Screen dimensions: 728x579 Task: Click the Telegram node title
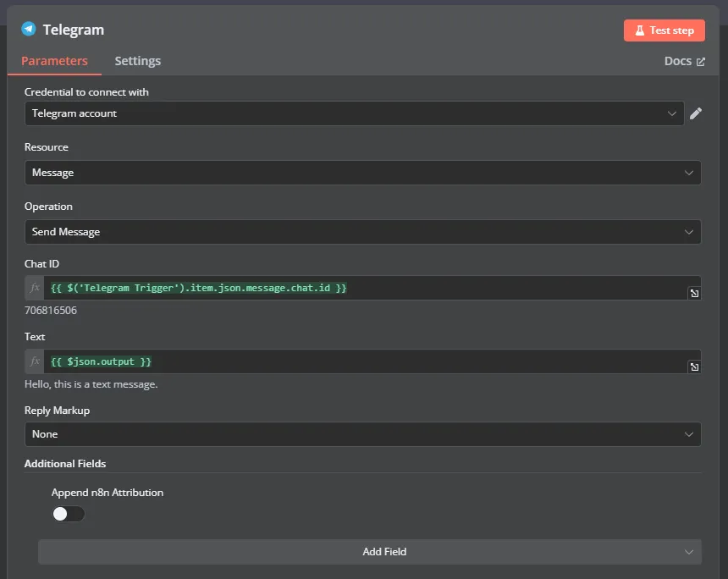pyautogui.click(x=74, y=30)
